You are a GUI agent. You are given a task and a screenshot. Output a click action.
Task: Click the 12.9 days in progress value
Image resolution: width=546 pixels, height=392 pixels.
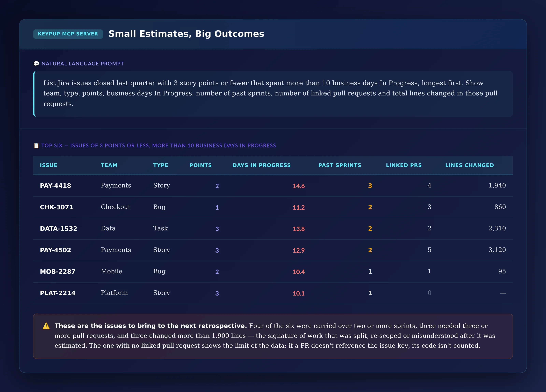pos(299,250)
